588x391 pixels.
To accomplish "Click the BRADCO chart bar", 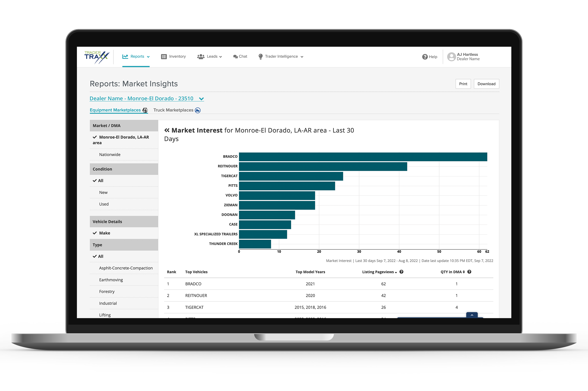I will (x=363, y=157).
